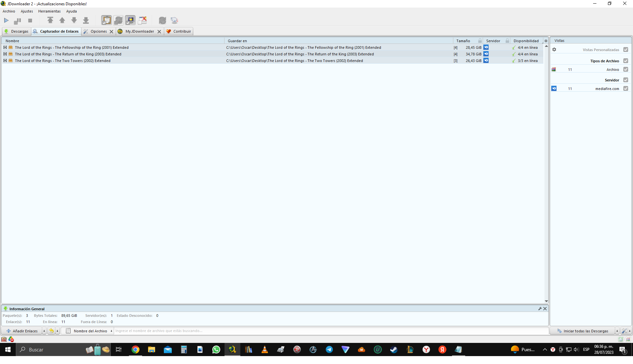Expand the Fellowship of the Ring package
The width and height of the screenshot is (633, 364).
tap(5, 47)
